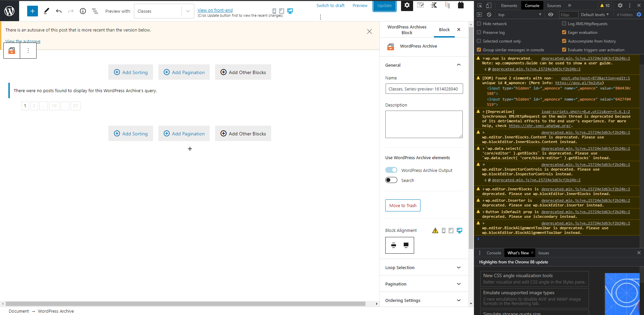Image resolution: width=644 pixels, height=315 pixels.
Task: Open Default levels dropdown
Action: [x=595, y=15]
